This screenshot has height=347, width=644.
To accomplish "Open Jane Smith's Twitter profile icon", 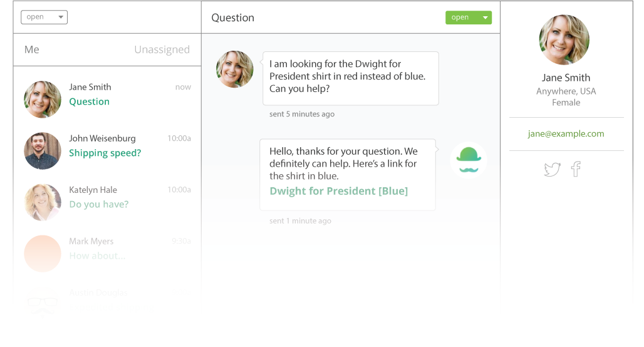I will 552,169.
